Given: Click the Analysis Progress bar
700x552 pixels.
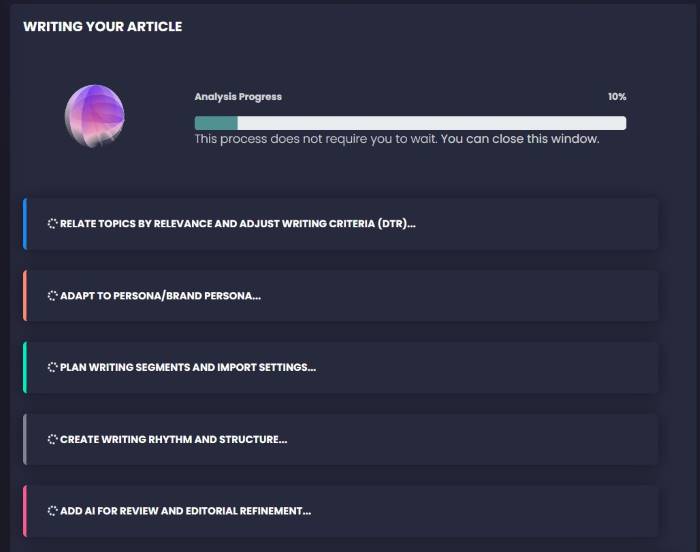Looking at the screenshot, I should (410, 123).
